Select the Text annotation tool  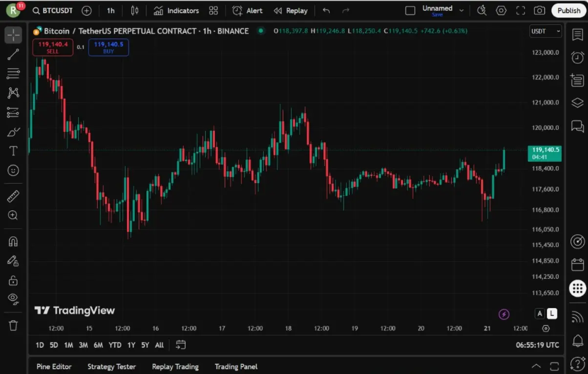pos(13,151)
